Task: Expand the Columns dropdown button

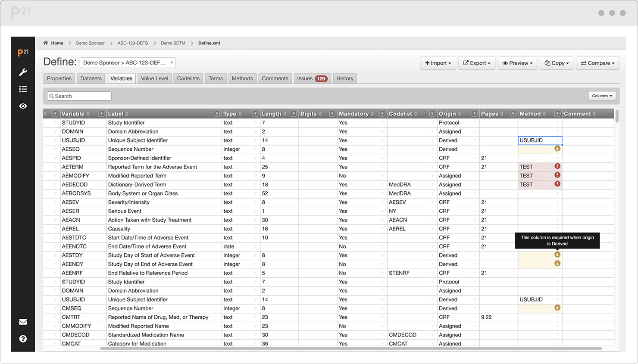Action: [602, 96]
